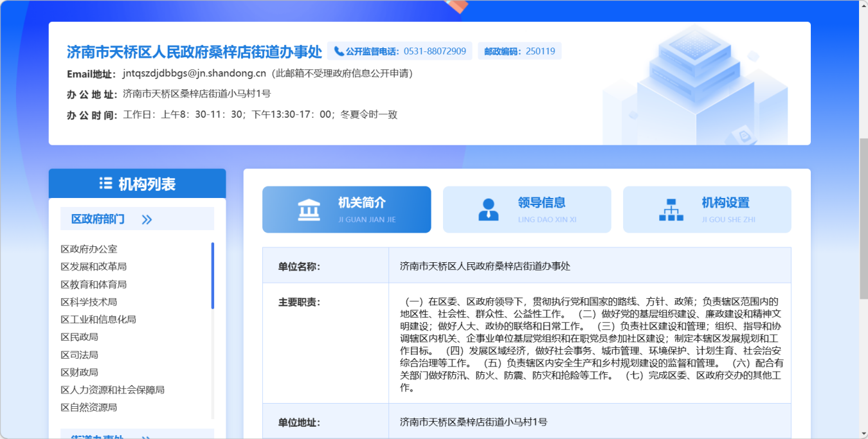Open 区财政局 in the agency list
Image resolution: width=868 pixels, height=439 pixels.
[79, 372]
